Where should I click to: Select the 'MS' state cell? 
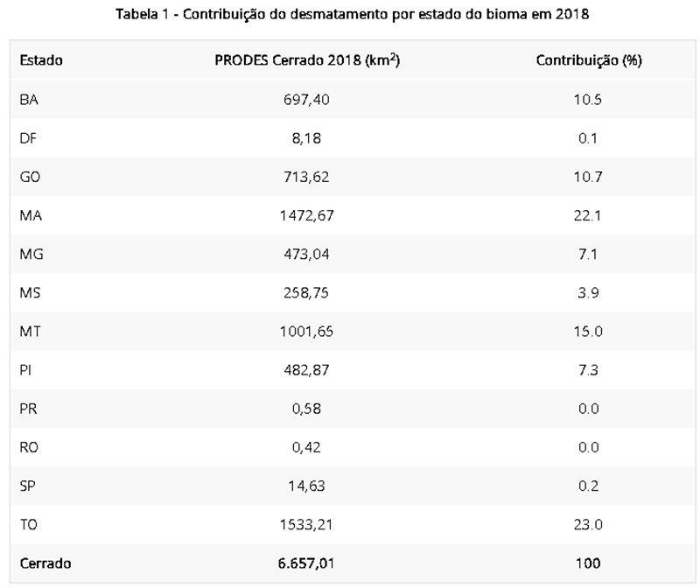pyautogui.click(x=29, y=292)
